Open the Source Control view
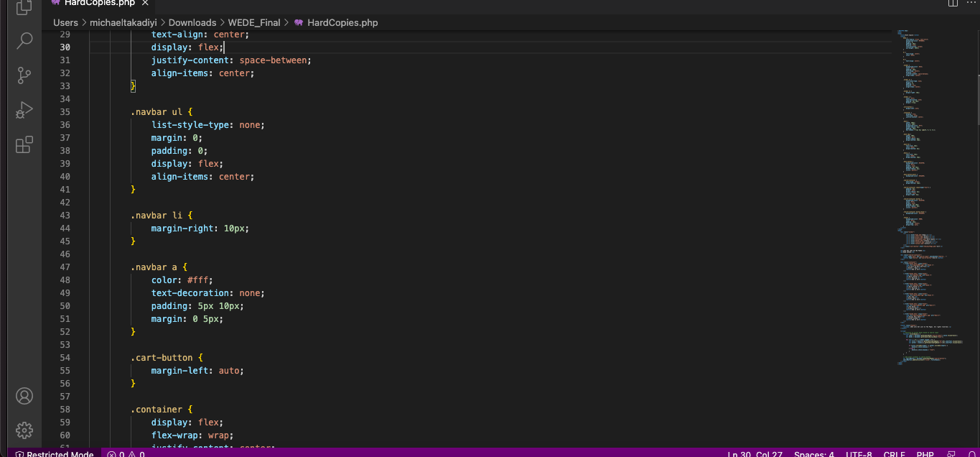Image resolution: width=980 pixels, height=457 pixels. 24,75
